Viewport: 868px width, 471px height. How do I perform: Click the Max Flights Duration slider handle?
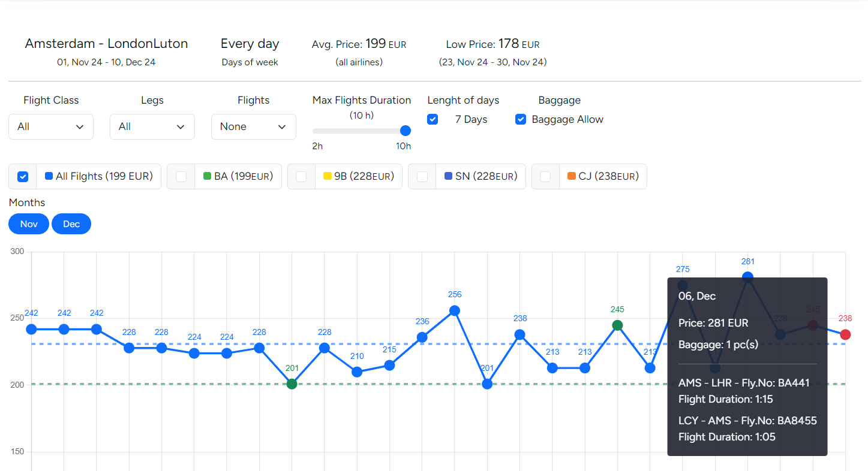[406, 131]
